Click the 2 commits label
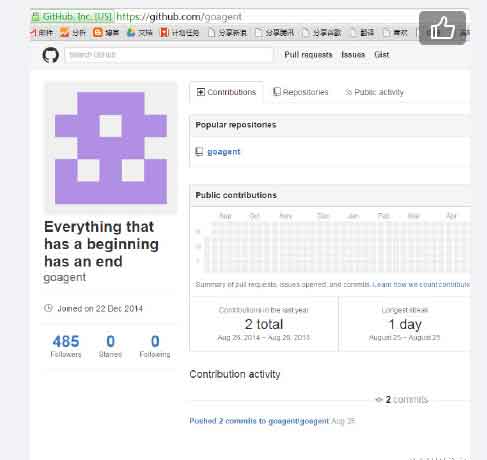The height and width of the screenshot is (460, 487). coord(406,399)
